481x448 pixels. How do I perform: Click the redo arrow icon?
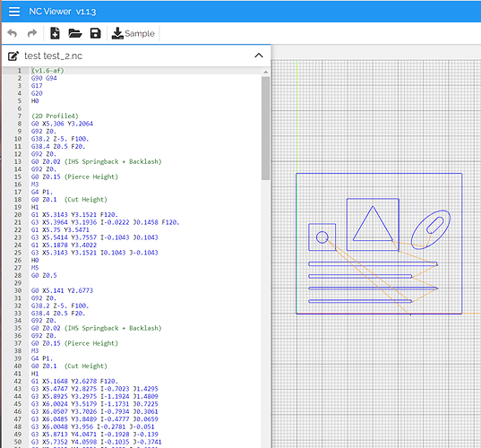[32, 33]
